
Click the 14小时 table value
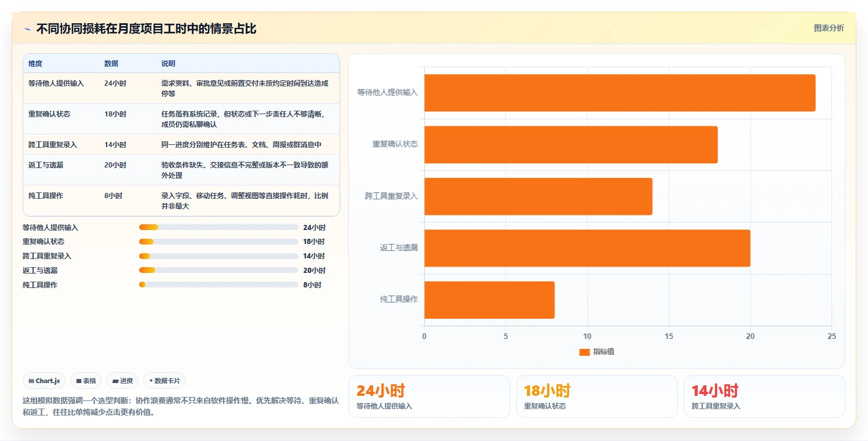tap(115, 144)
